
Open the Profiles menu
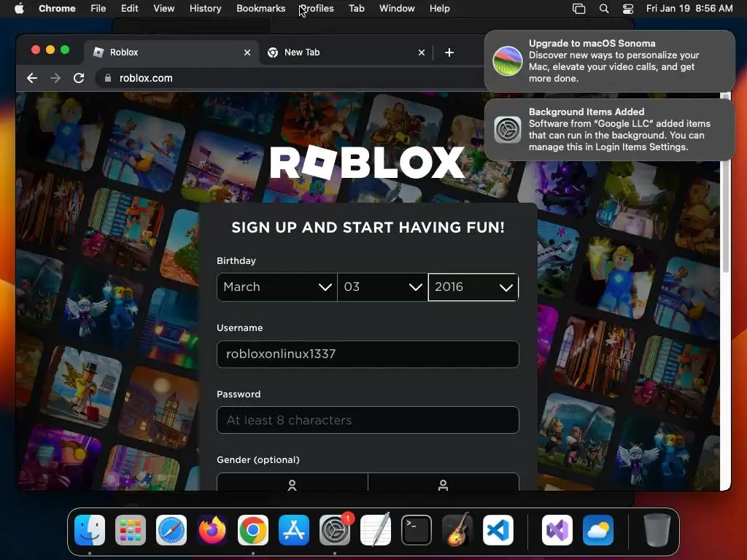[x=317, y=8]
